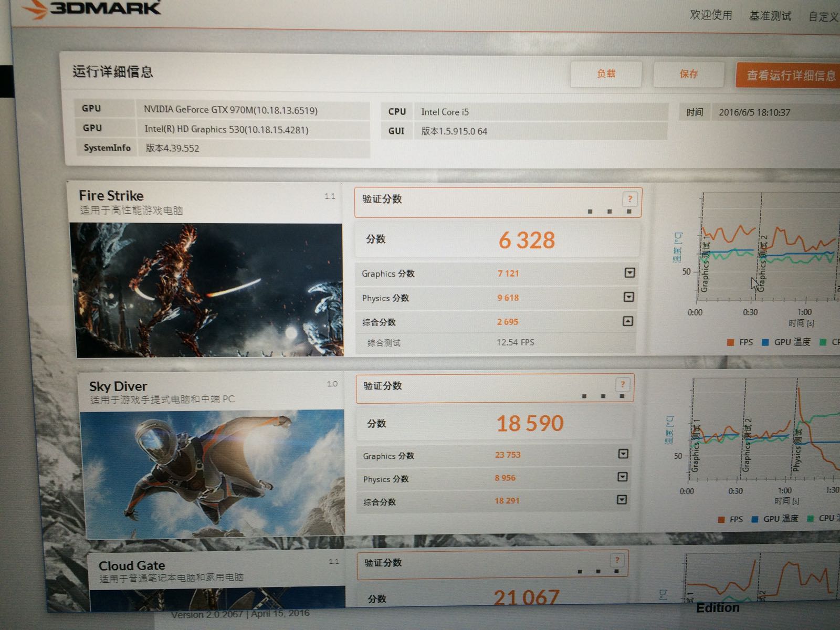Click the Sky Diver preview thumbnail
This screenshot has height=630, width=840.
click(x=213, y=475)
